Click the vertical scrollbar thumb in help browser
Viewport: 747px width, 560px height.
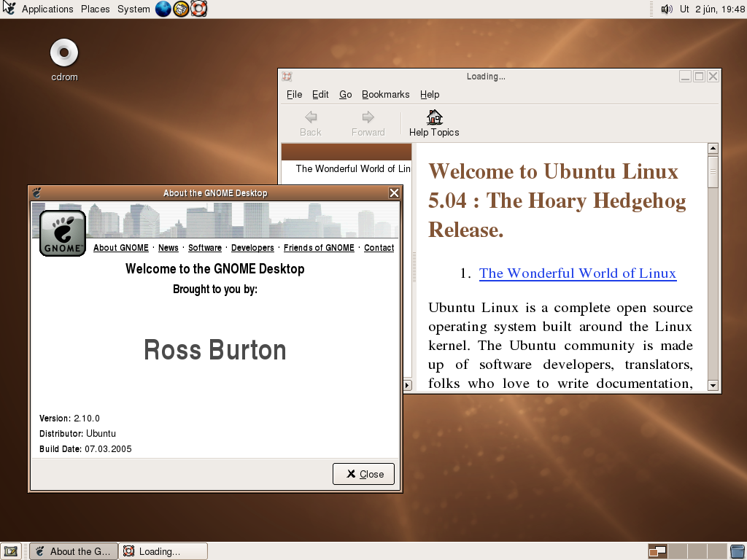(x=713, y=172)
